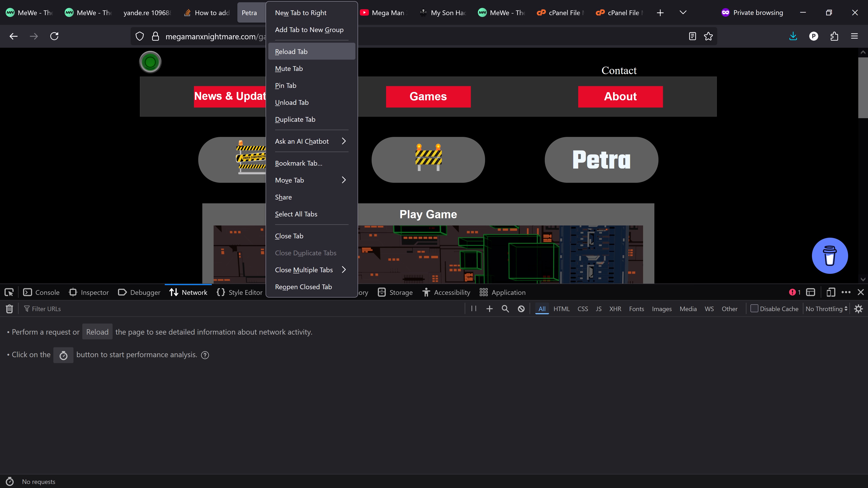This screenshot has height=488, width=868.
Task: Click the blue coffee cup floating button
Action: click(830, 256)
